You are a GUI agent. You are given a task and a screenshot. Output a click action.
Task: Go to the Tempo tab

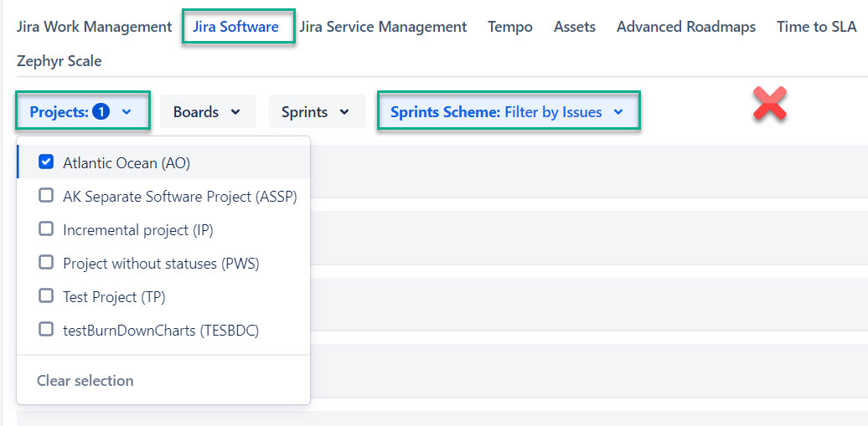[509, 27]
